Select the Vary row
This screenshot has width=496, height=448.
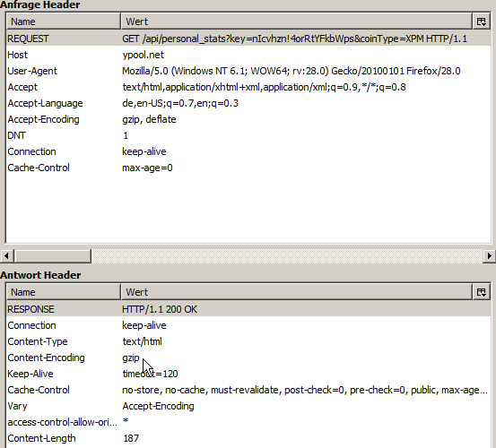pos(248,406)
